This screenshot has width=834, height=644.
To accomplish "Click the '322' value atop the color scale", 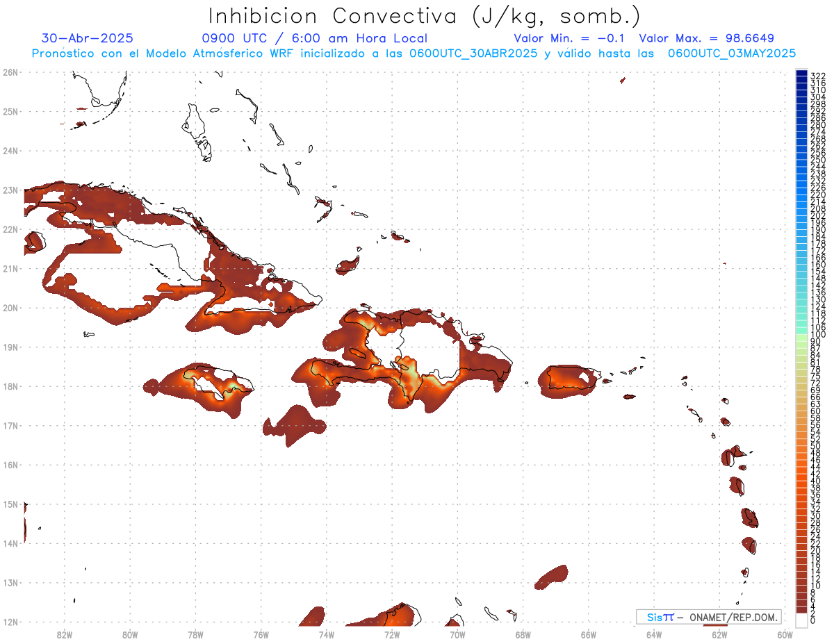I will click(x=818, y=76).
